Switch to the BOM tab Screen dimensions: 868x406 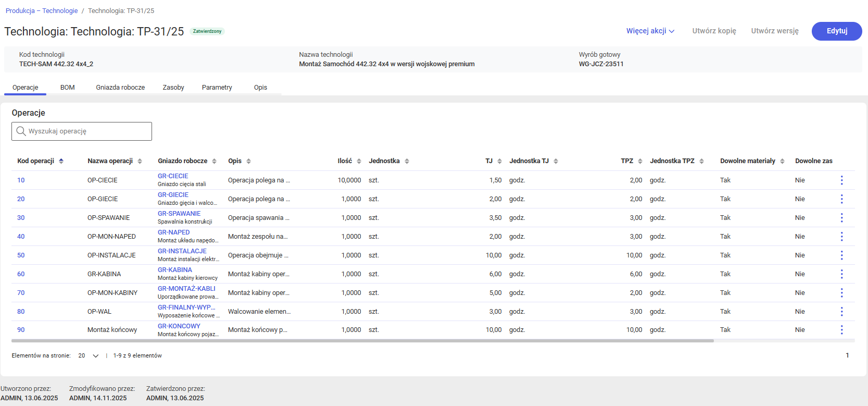(x=68, y=88)
